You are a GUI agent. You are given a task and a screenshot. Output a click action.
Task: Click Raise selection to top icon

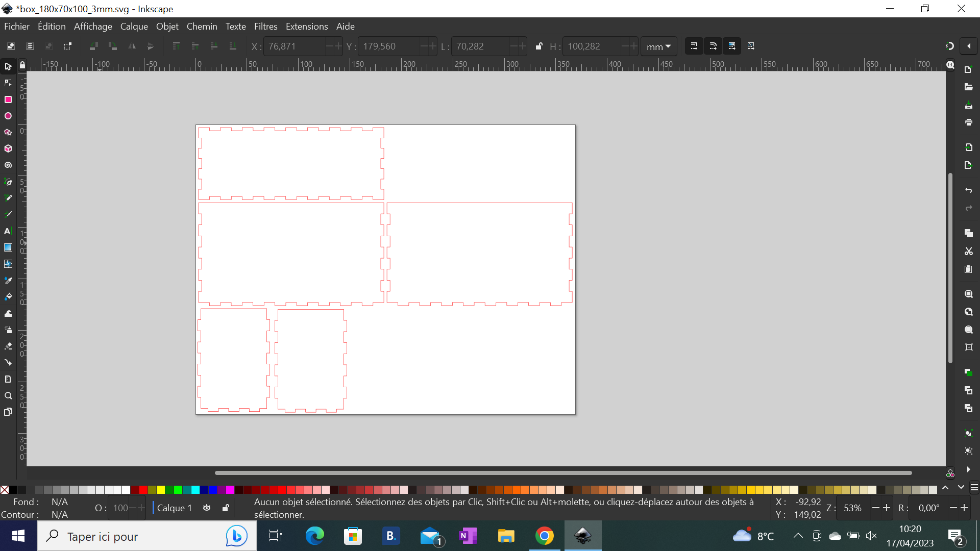tap(176, 46)
